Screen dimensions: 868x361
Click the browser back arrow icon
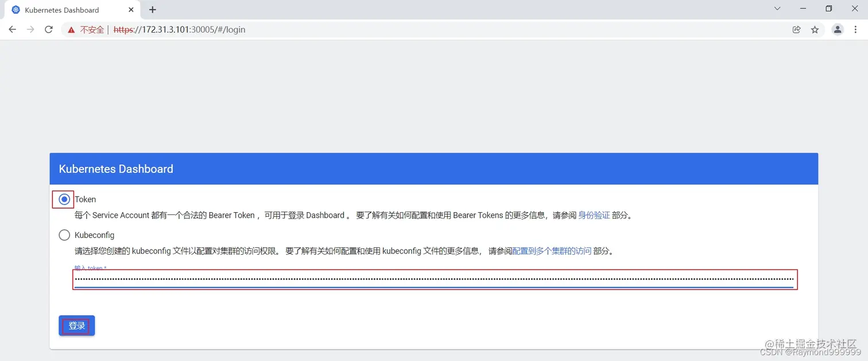tap(12, 29)
